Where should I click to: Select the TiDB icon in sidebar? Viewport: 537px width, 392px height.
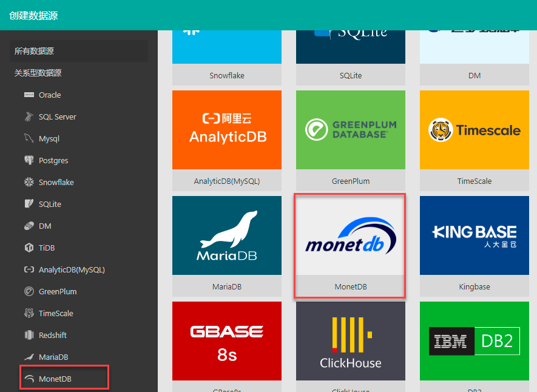29,248
